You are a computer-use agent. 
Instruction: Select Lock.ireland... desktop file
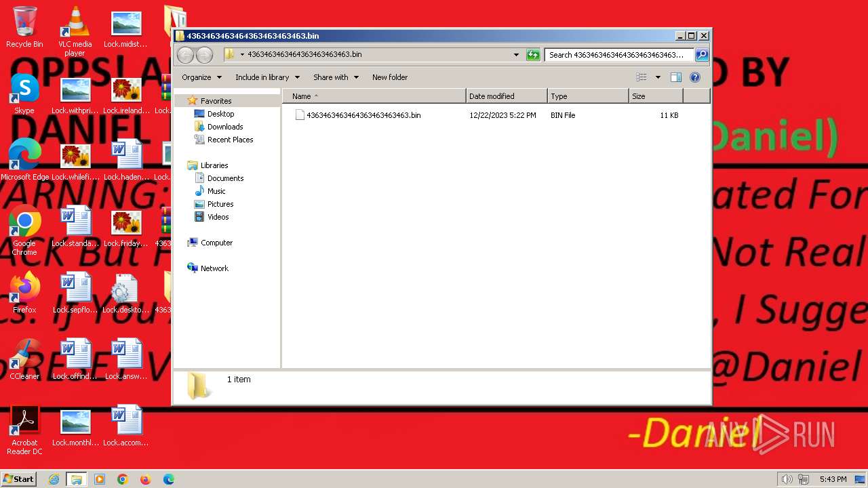tap(126, 96)
